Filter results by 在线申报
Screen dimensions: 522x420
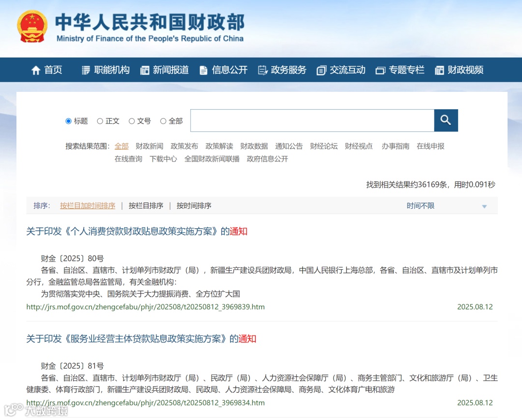[431, 146]
